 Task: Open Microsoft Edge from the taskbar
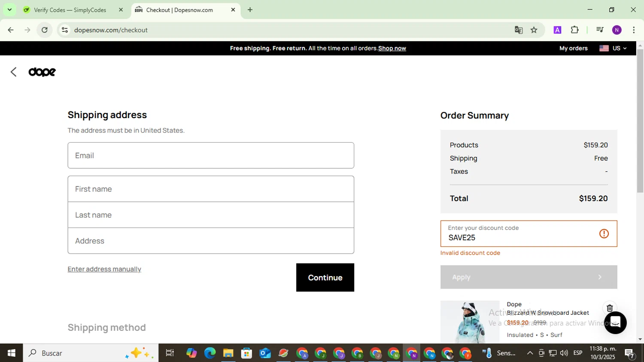coord(210,353)
